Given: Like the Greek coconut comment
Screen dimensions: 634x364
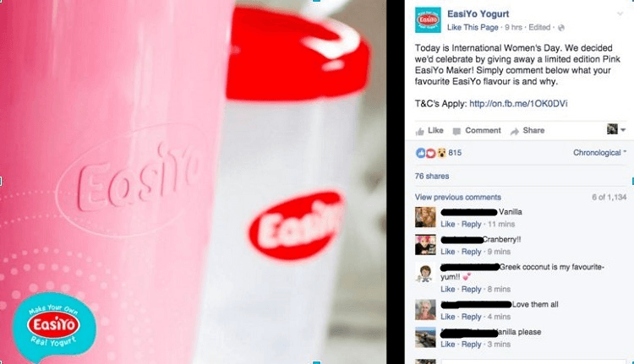Looking at the screenshot, I should 447,290.
